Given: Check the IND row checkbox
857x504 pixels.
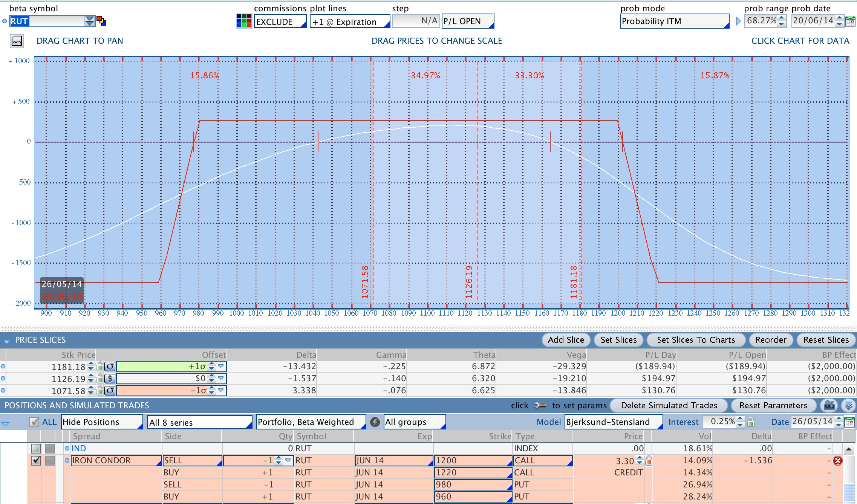Looking at the screenshot, I should 36,448.
